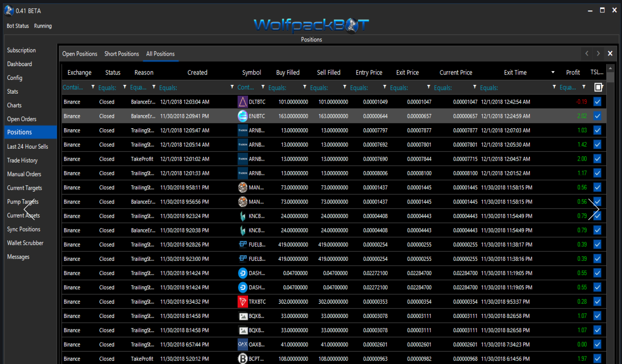The width and height of the screenshot is (622, 364).
Task: Click FUELB coin icon in the 9:28:26 PM row
Action: 242,244
